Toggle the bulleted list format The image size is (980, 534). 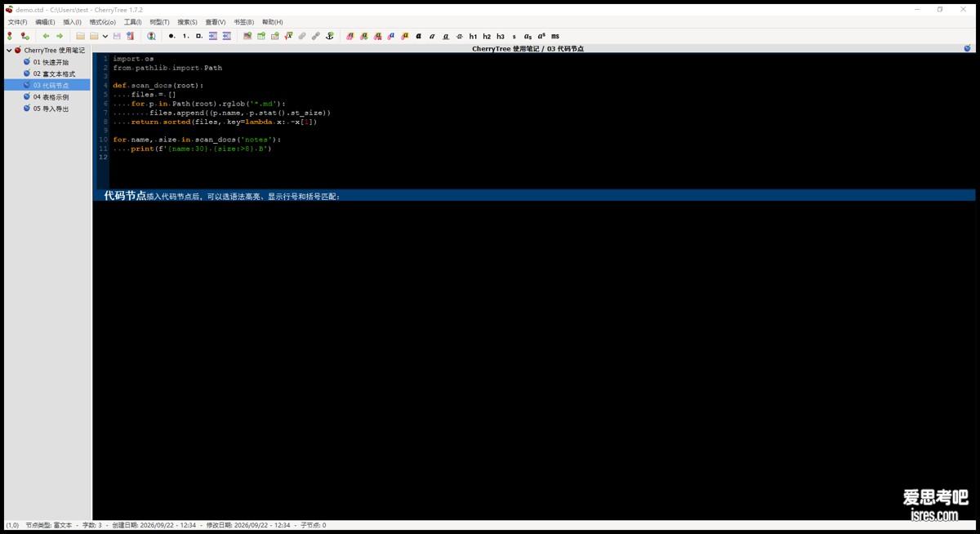tap(171, 36)
